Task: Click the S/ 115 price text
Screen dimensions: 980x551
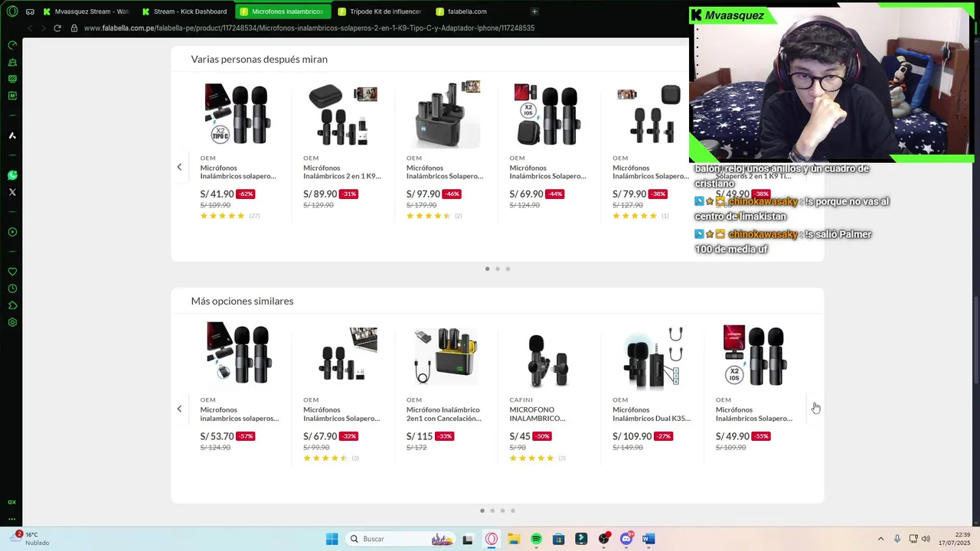Action: [420, 436]
